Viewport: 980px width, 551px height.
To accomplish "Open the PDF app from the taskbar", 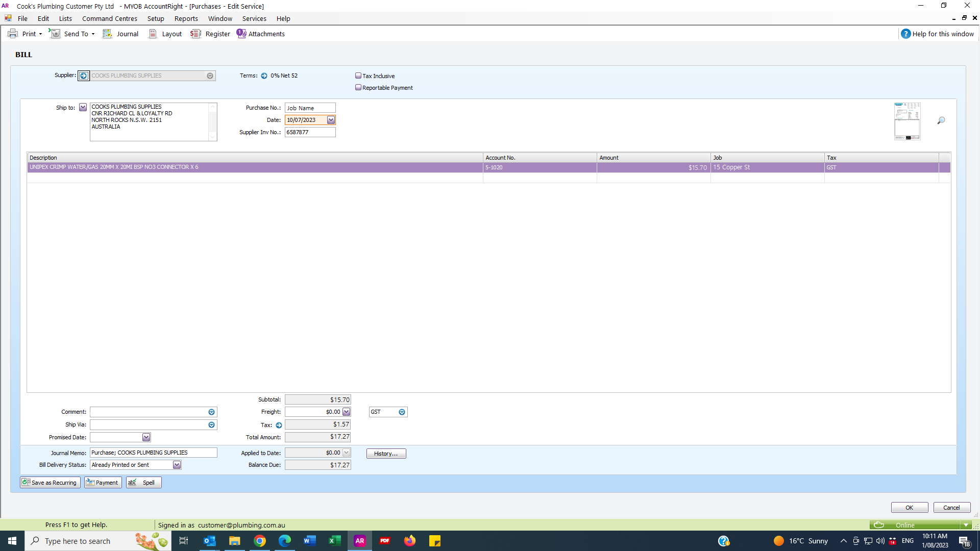I will pyautogui.click(x=385, y=541).
